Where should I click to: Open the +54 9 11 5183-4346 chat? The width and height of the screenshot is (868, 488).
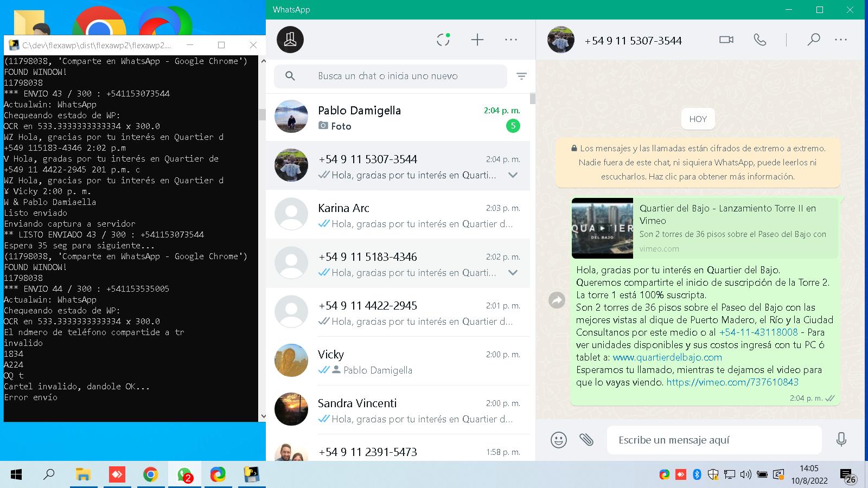pyautogui.click(x=398, y=264)
